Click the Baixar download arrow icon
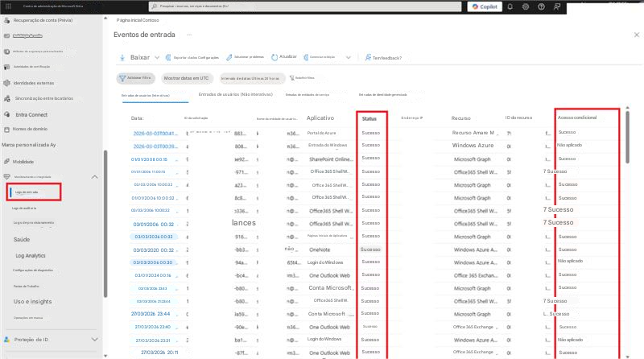The image size is (644, 359). (122, 58)
